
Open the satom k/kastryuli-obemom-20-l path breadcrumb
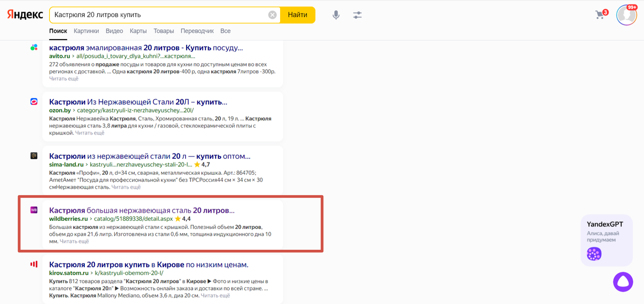129,273
